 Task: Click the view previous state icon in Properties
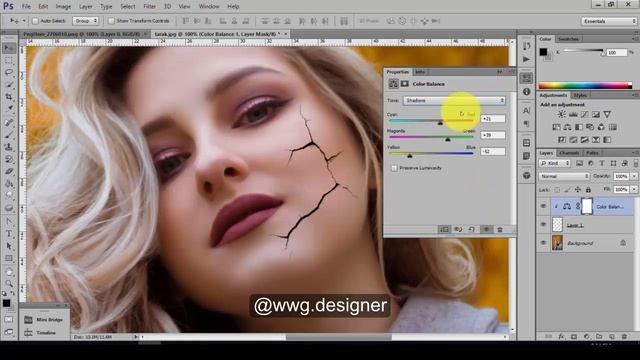pyautogui.click(x=458, y=229)
